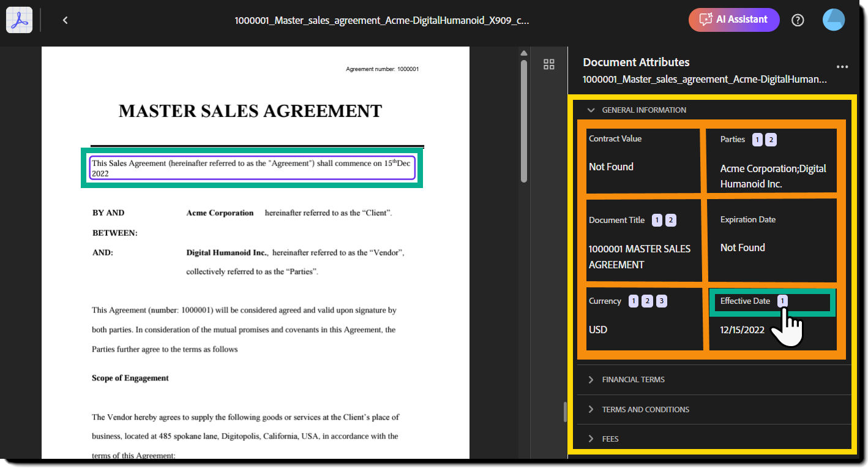Click the document page scrollbar
The width and height of the screenshot is (868, 468).
524,123
